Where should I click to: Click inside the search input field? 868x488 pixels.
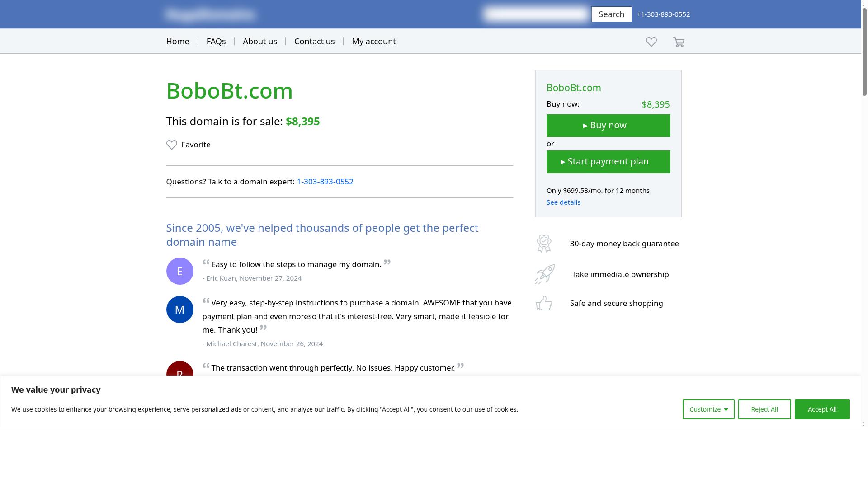tap(535, 14)
